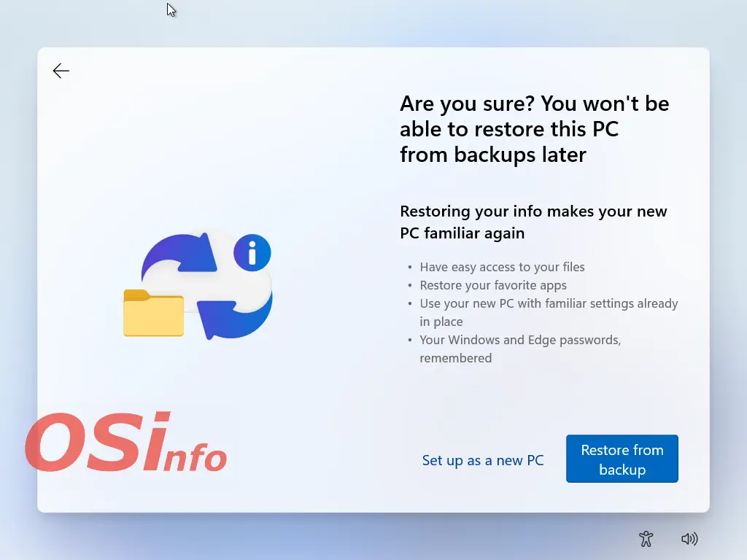747x560 pixels.
Task: Click the yellow folder in the illustration
Action: pyautogui.click(x=153, y=314)
